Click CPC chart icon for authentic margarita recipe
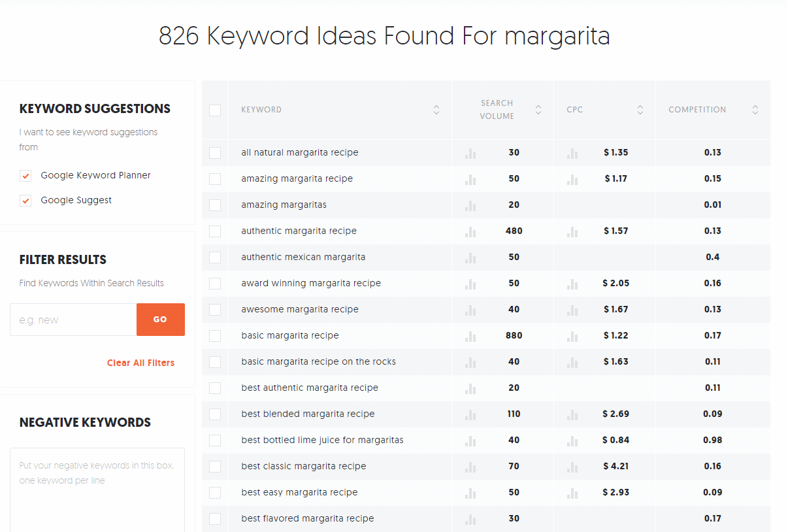Screen dimensions: 786x532 click(572, 231)
